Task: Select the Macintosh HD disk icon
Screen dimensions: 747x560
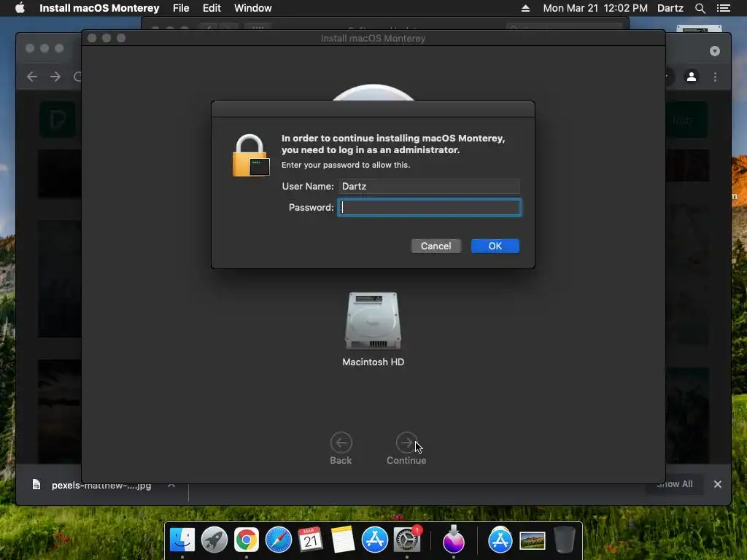Action: 373,321
